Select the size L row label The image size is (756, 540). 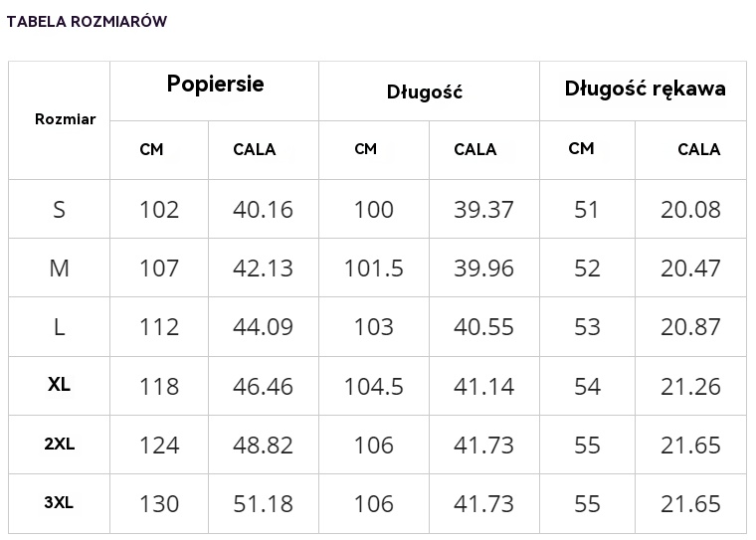(60, 327)
